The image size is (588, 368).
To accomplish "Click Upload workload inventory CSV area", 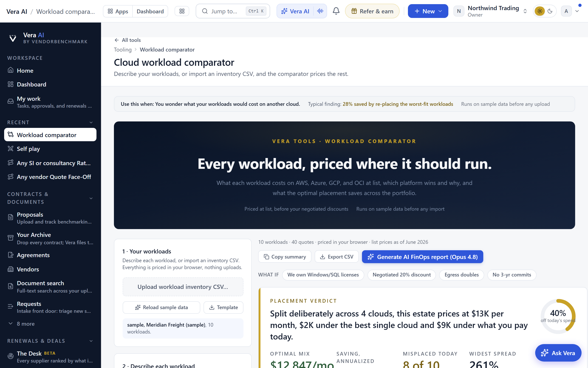I will [183, 287].
